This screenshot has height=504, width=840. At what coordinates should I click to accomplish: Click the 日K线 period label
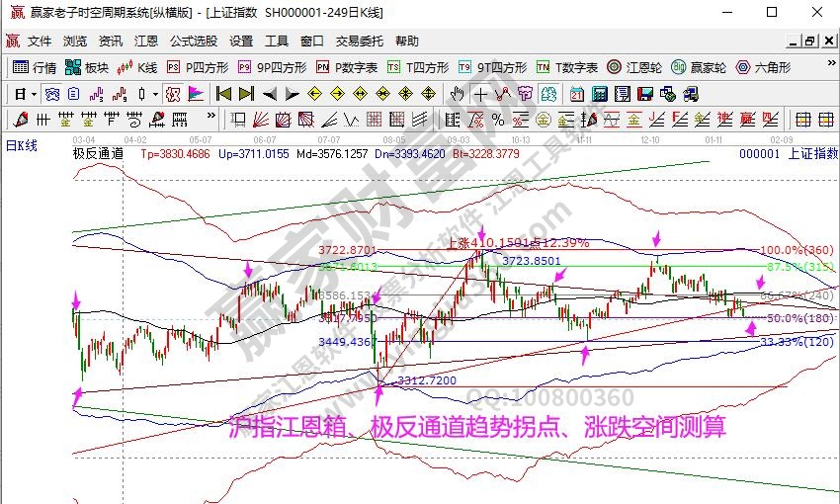click(x=22, y=145)
